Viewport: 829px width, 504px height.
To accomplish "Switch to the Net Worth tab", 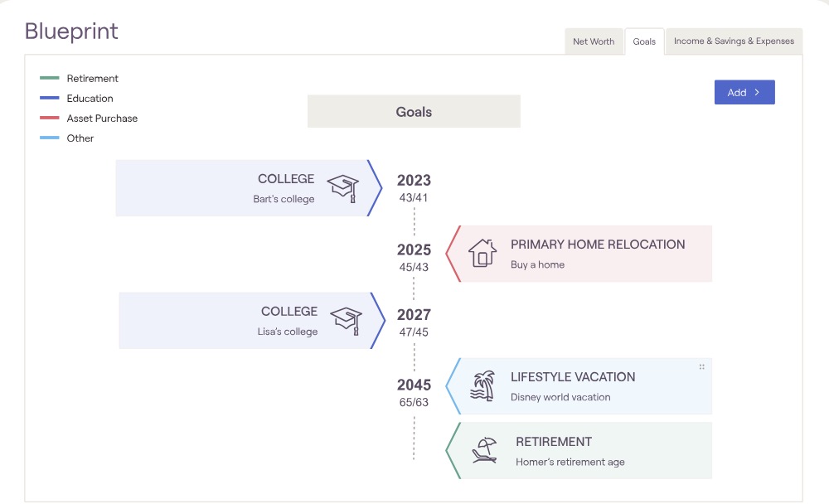I will click(594, 41).
